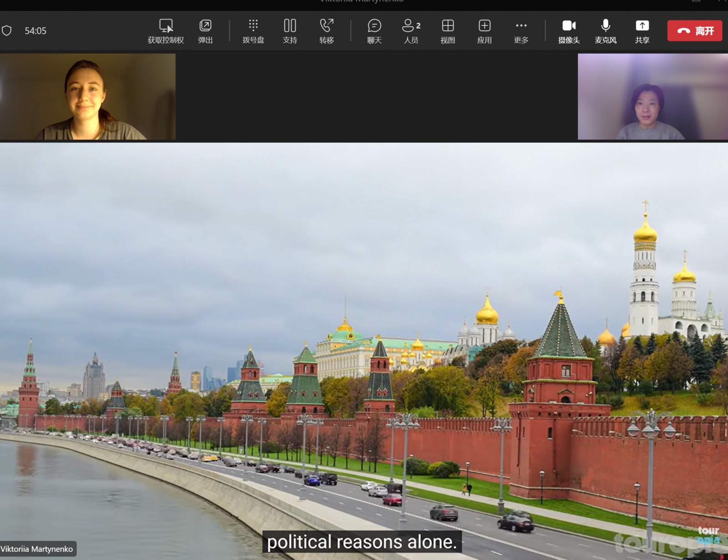The height and width of the screenshot is (560, 728).
Task: Select the left participant video thumbnail
Action: pyautogui.click(x=87, y=96)
